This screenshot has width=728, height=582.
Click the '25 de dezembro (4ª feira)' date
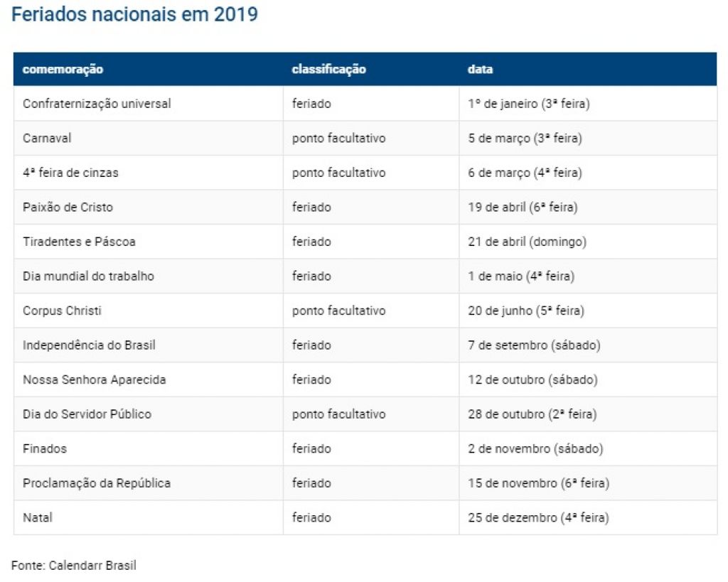click(538, 518)
